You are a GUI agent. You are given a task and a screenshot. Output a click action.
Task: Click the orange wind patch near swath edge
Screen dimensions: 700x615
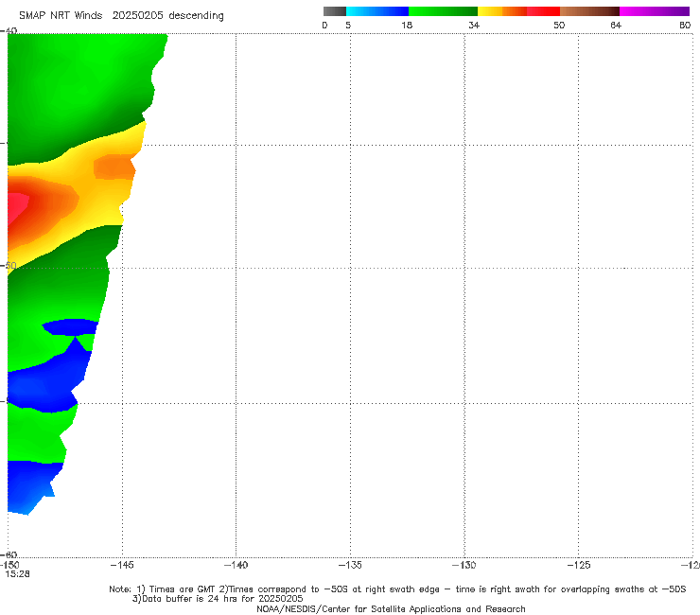pyautogui.click(x=114, y=167)
